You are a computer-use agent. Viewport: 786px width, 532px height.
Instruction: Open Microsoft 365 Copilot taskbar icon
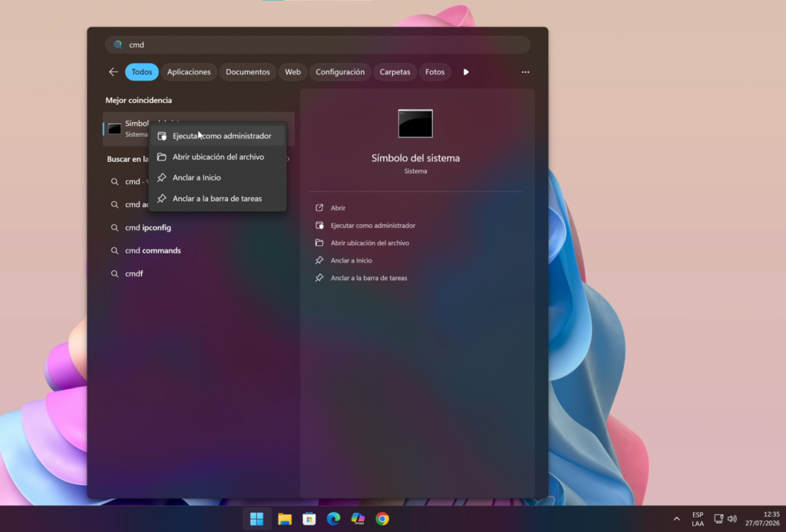[358, 519]
